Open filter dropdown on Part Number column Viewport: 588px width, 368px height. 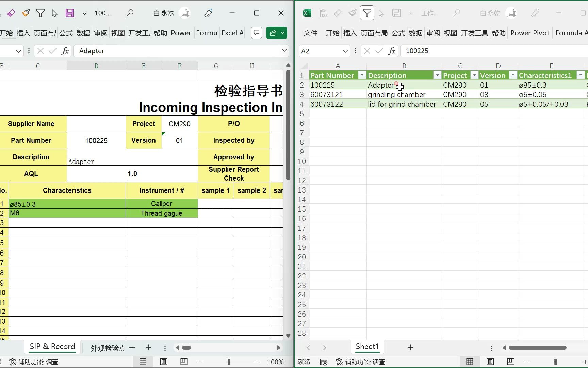point(362,75)
